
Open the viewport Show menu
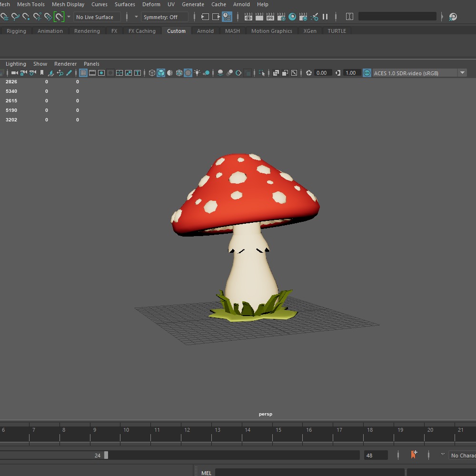[x=40, y=64]
